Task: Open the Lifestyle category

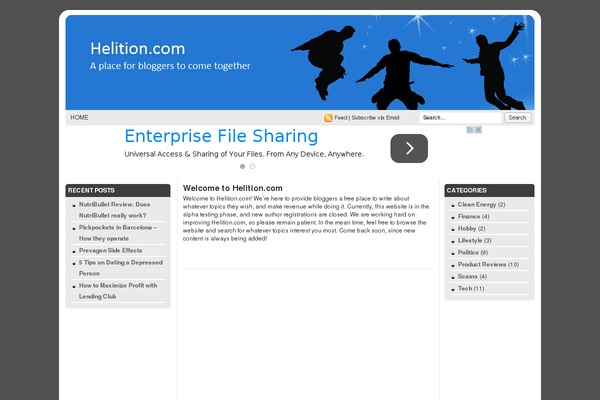Action: [x=470, y=240]
